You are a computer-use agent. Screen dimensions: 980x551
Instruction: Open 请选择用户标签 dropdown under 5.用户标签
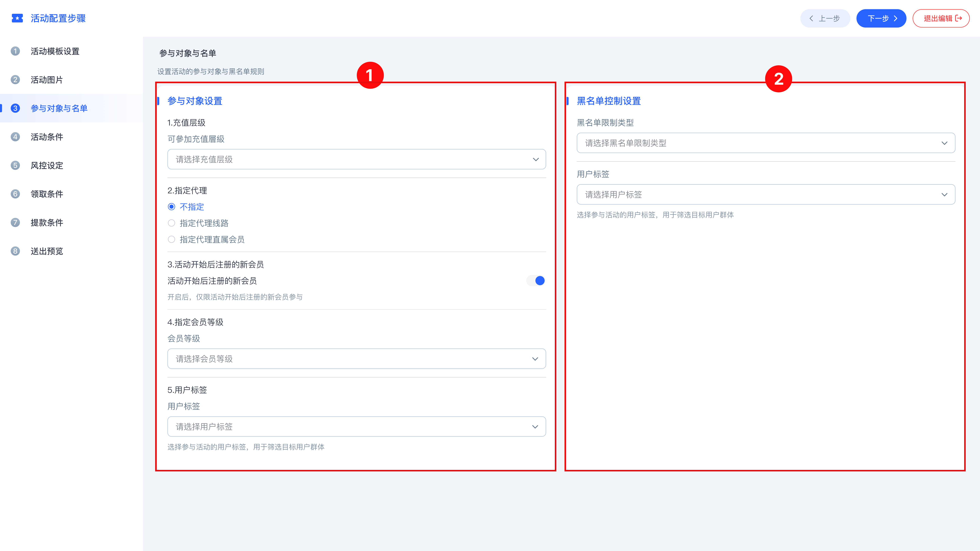[356, 426]
